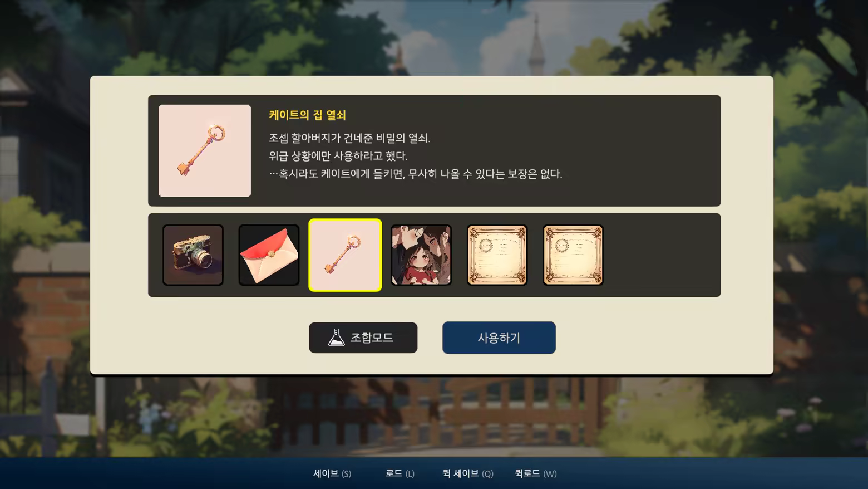Screen dimensions: 868x489
Task: Click the 사용하기 use button
Action: point(499,338)
